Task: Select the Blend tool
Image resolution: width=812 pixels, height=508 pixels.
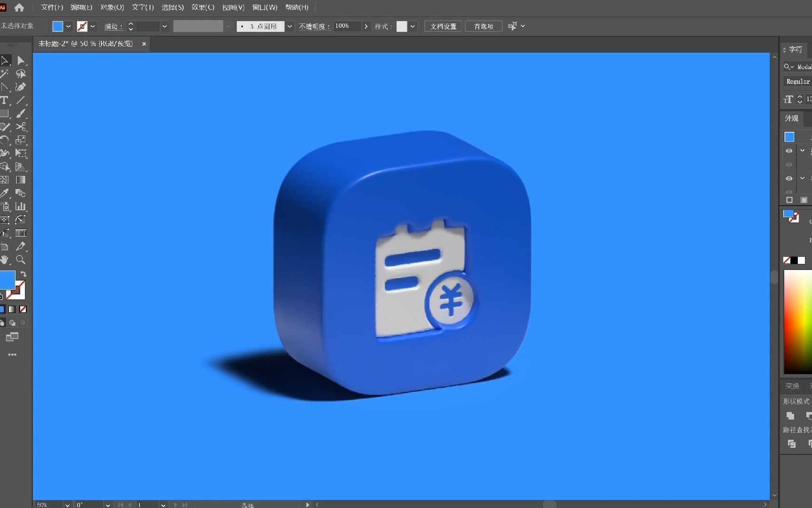Action: [21, 193]
